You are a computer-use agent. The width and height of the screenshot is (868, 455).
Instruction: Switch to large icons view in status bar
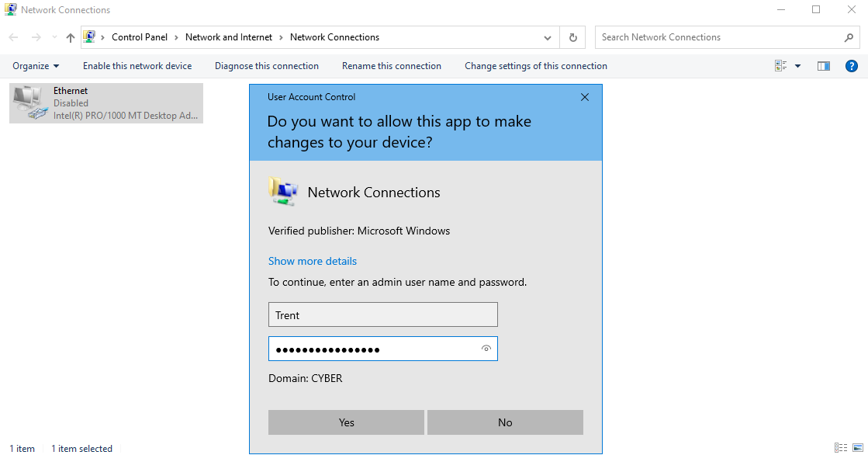click(856, 448)
